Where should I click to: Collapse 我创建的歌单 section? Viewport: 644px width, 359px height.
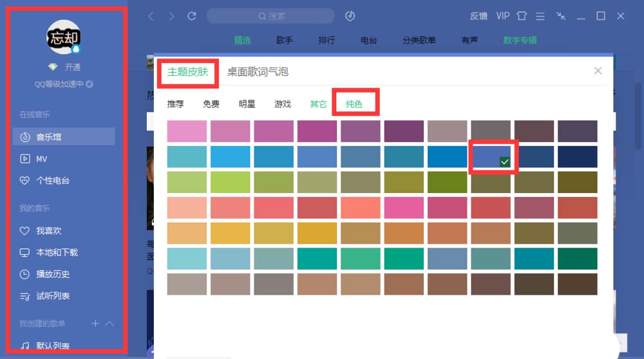pyautogui.click(x=109, y=324)
